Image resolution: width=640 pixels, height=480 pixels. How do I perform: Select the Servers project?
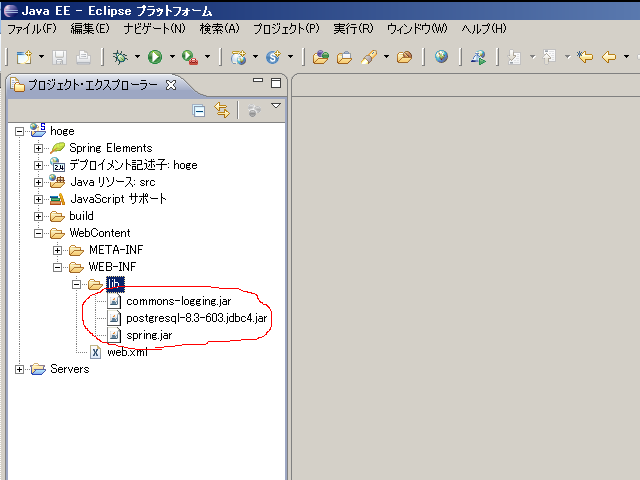coord(69,369)
